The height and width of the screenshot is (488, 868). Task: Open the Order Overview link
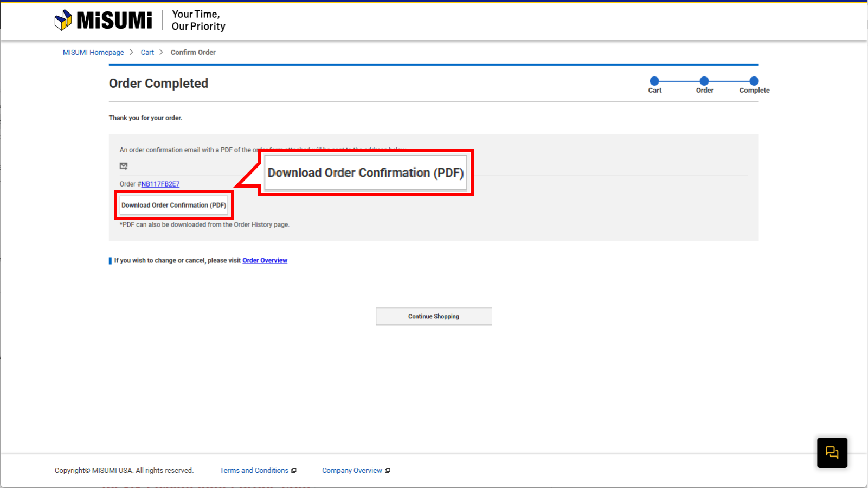point(265,261)
